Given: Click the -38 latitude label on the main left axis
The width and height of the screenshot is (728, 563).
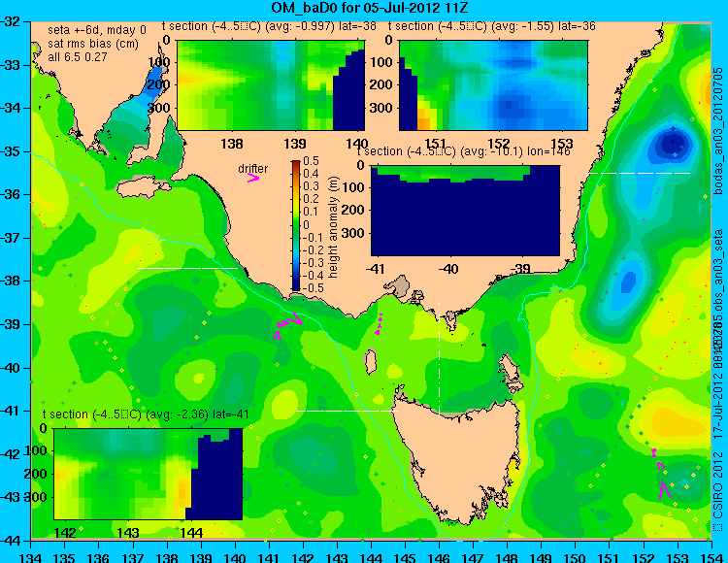Looking at the screenshot, I should tap(10, 281).
